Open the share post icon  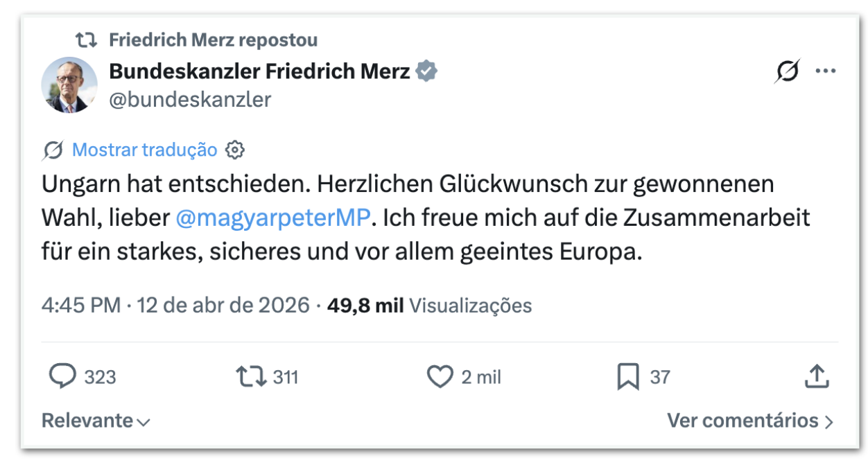(817, 376)
